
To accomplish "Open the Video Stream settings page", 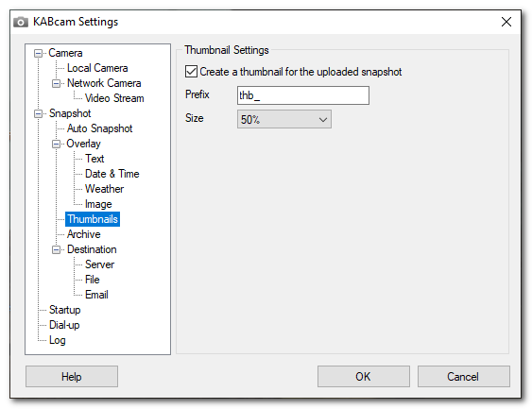I will [114, 98].
